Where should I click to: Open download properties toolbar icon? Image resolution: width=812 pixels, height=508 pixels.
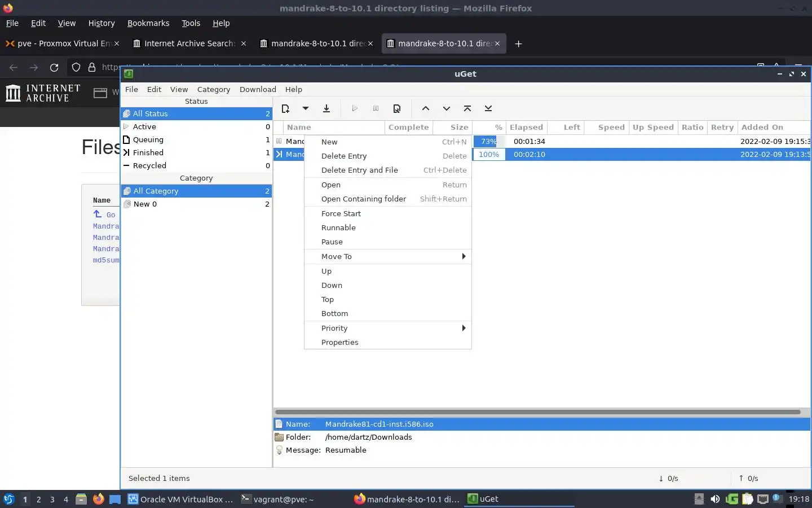pos(397,108)
